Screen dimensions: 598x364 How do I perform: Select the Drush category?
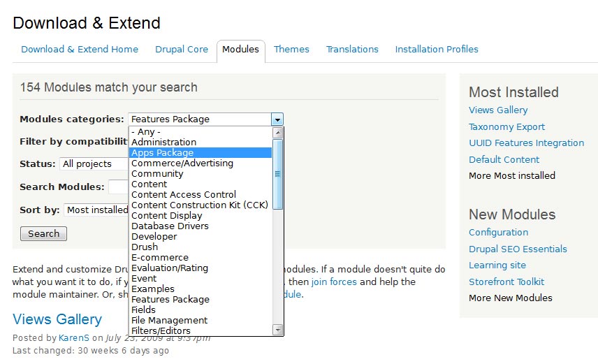200,247
